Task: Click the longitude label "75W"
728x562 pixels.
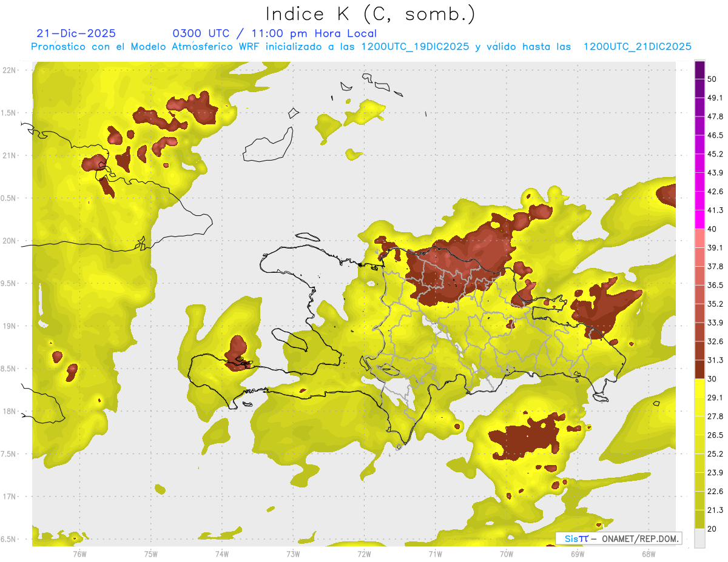Action: (151, 554)
